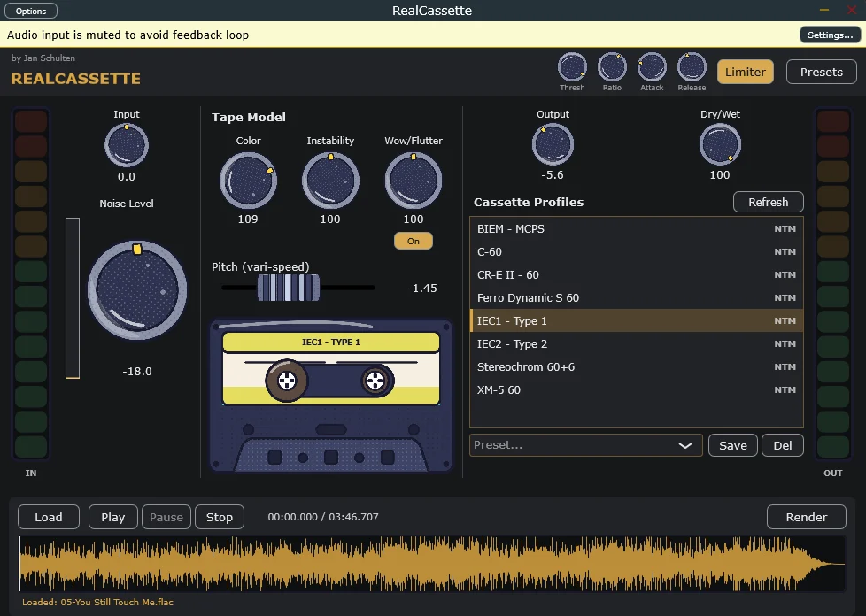Click the Color knob in Tape Model

click(x=248, y=181)
